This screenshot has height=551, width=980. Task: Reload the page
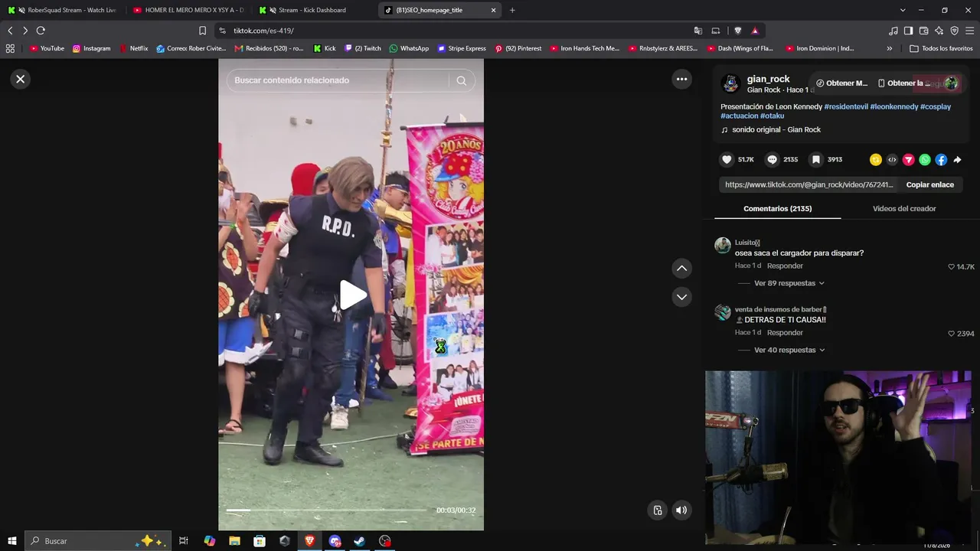(x=41, y=31)
